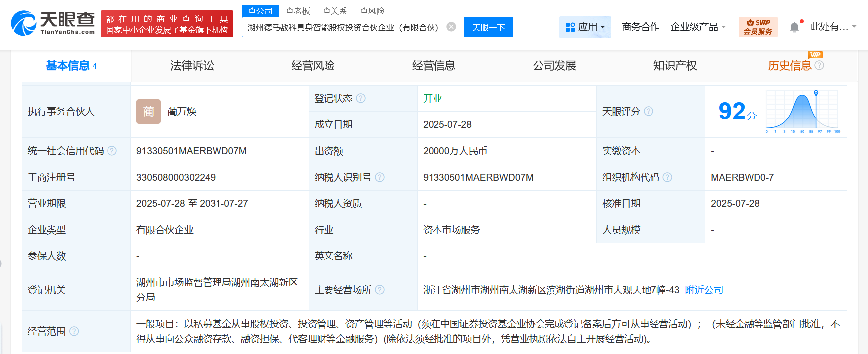Expand the 应用 dropdown menu
The width and height of the screenshot is (868, 354).
[585, 27]
